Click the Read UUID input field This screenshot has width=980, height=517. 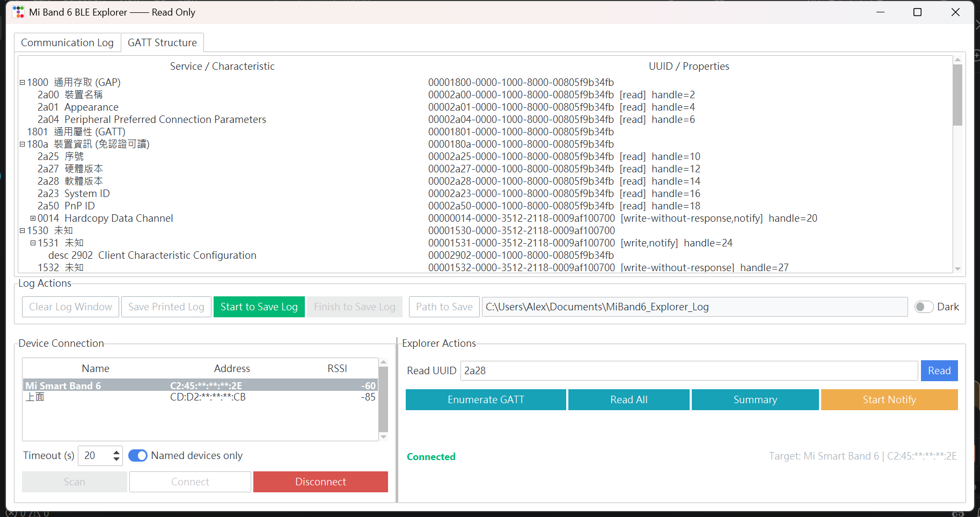689,370
